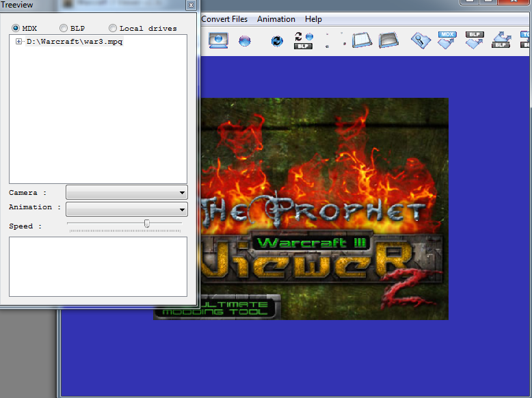Click the scattered dots particles toolbar icon

[335, 40]
